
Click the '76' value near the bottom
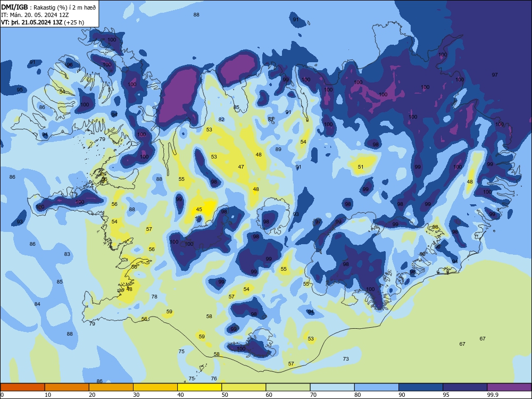[x=214, y=378]
